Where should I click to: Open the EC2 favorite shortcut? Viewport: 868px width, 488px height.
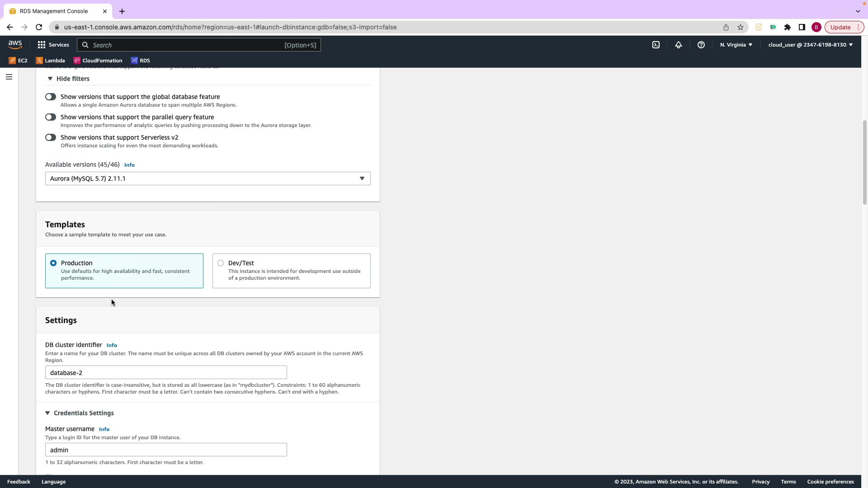[18, 61]
